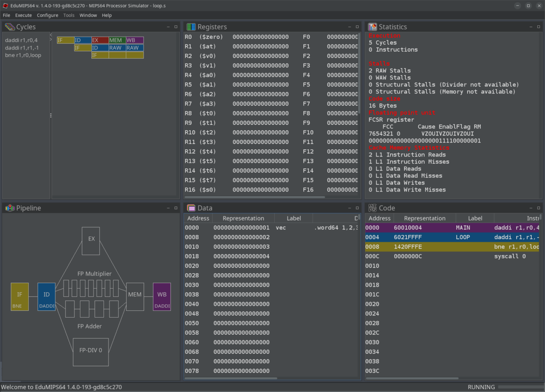The image size is (545, 392).
Task: Click the Representation column header in Data
Action: click(x=243, y=218)
